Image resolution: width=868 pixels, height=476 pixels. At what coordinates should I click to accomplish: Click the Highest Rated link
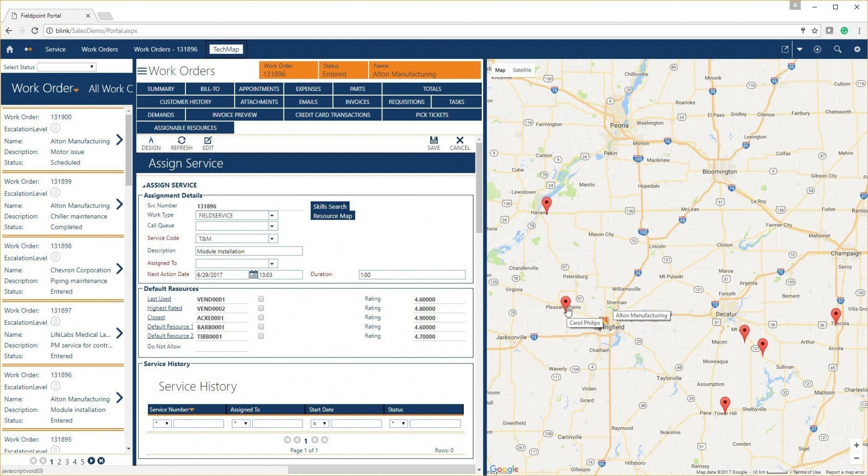[164, 308]
